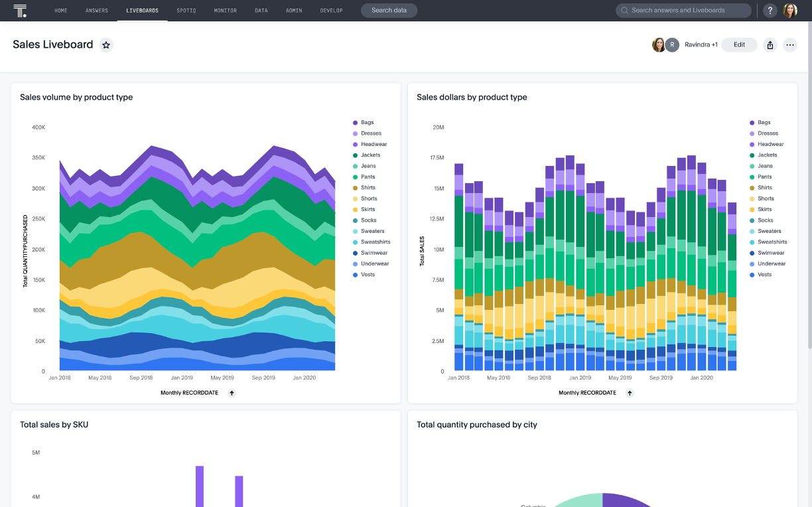Click the Edit button
Screen dimensions: 812x507
740,45
